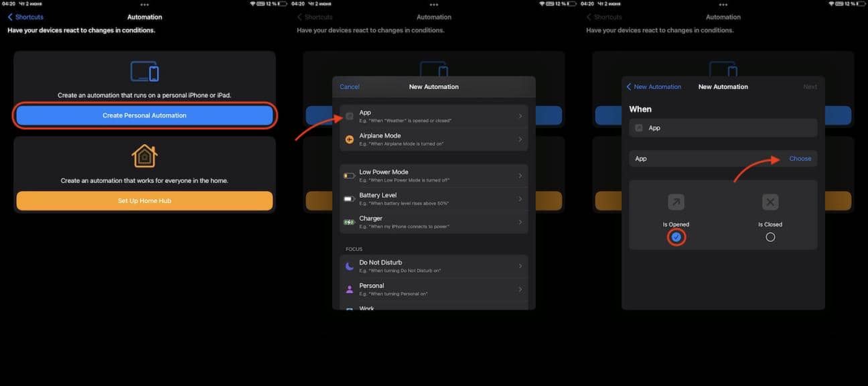Image resolution: width=868 pixels, height=386 pixels.
Task: Expand the Airplane Mode row chevron
Action: point(520,139)
